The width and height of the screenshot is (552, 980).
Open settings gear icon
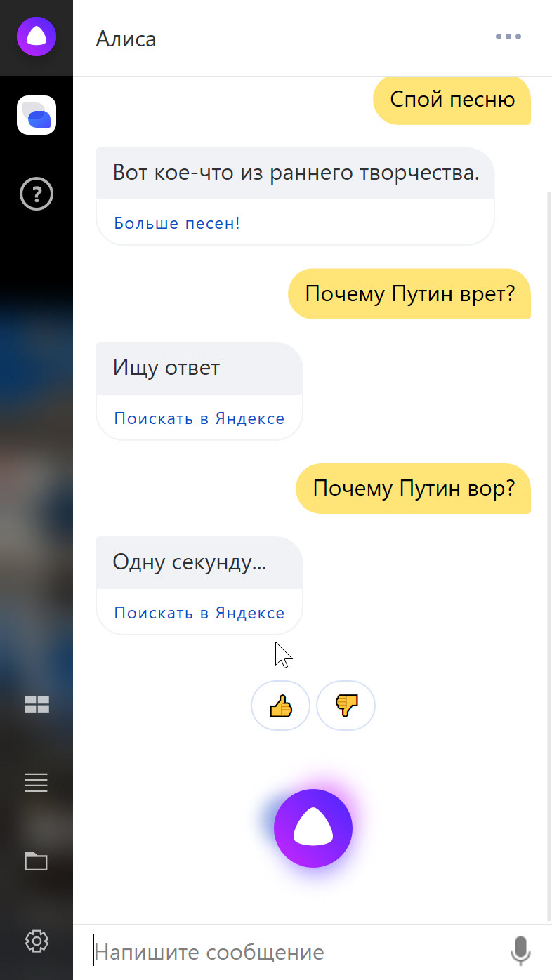tap(37, 941)
